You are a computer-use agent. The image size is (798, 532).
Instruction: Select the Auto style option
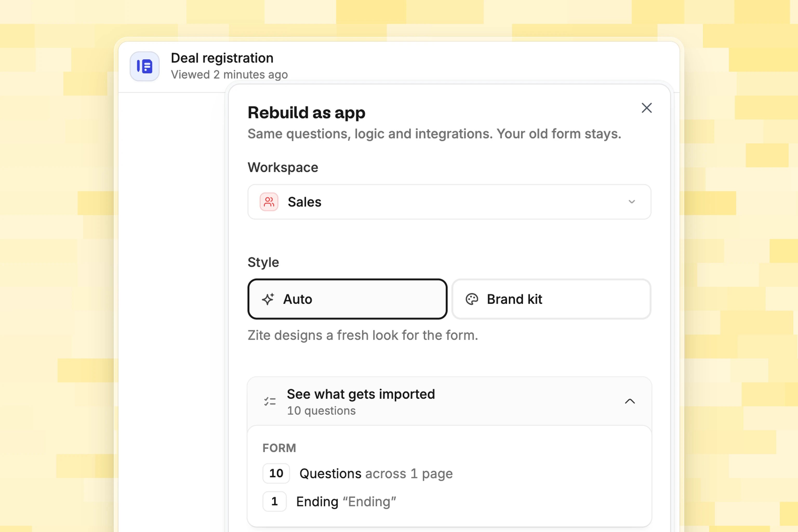(347, 299)
